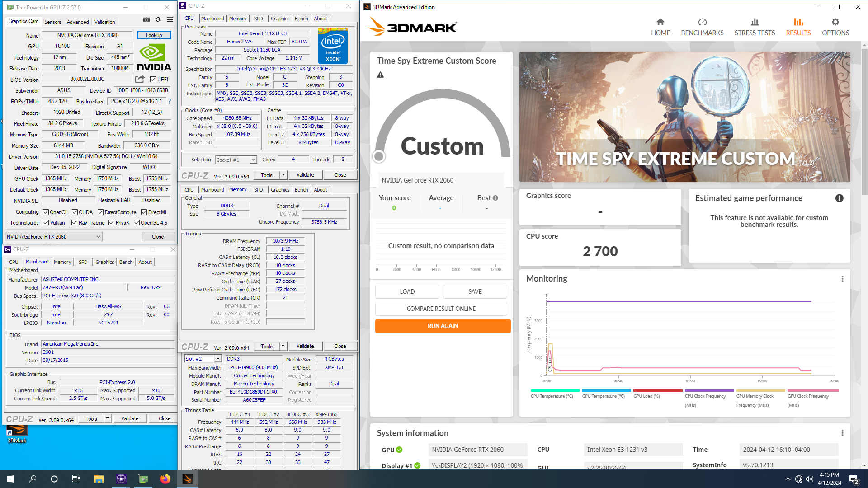Click the CPU Temperature legend color bar
The height and width of the screenshot is (488, 868).
click(x=555, y=391)
